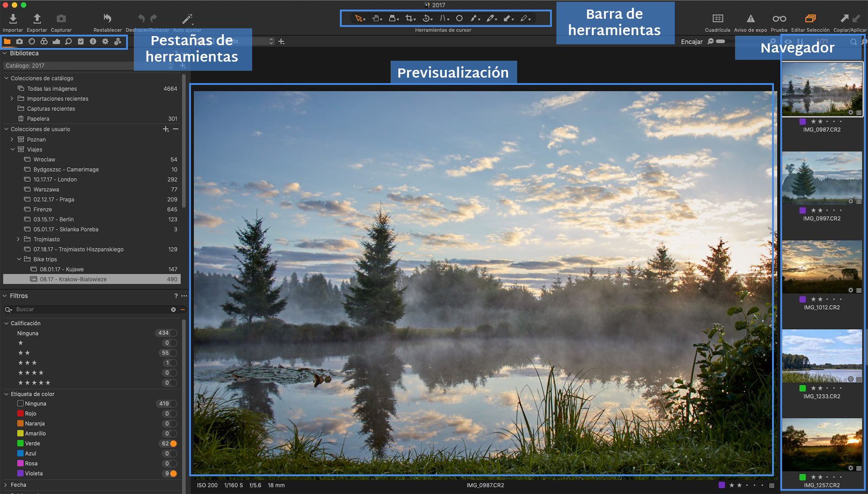The height and width of the screenshot is (494, 868).
Task: Open the Metadata info tool tab
Action: coord(93,42)
